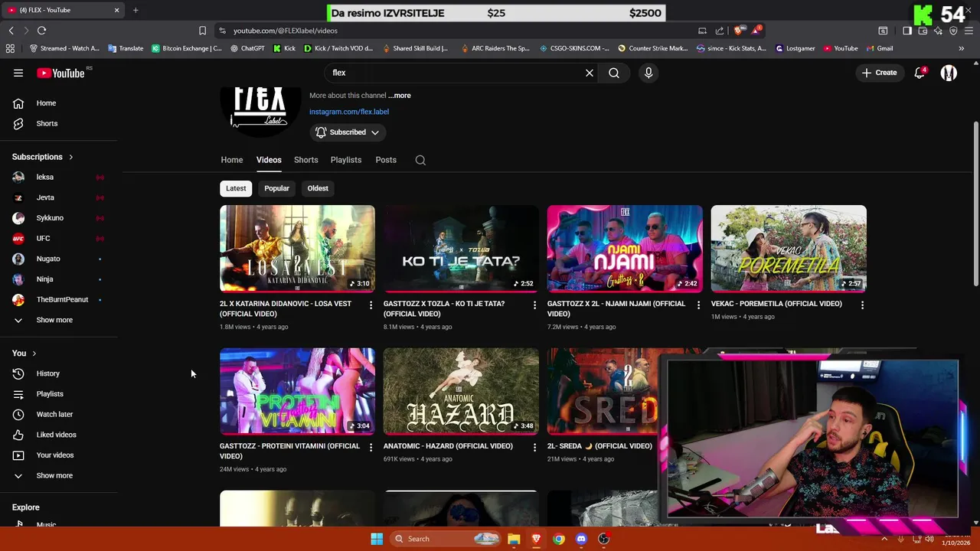Select the Oldest filter chip
Viewport: 980px width, 551px height.
coord(318,188)
